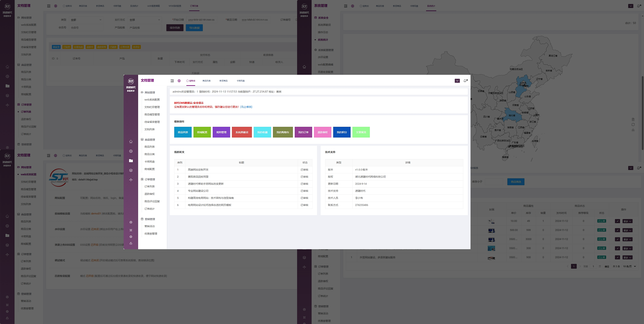Click the light green 文章留言 shortcut tile
The height and width of the screenshot is (324, 644).
click(361, 132)
